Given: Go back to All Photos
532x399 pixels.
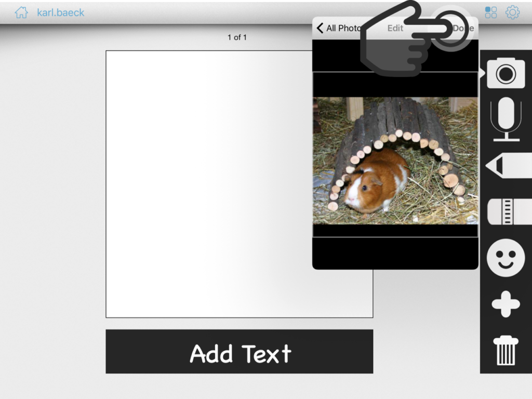Looking at the screenshot, I should pos(339,28).
